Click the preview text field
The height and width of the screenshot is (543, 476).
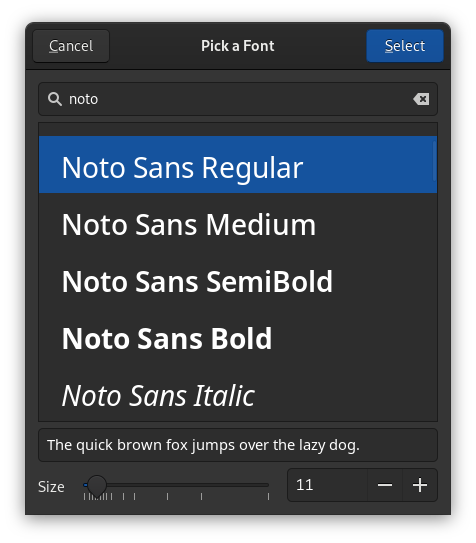238,445
